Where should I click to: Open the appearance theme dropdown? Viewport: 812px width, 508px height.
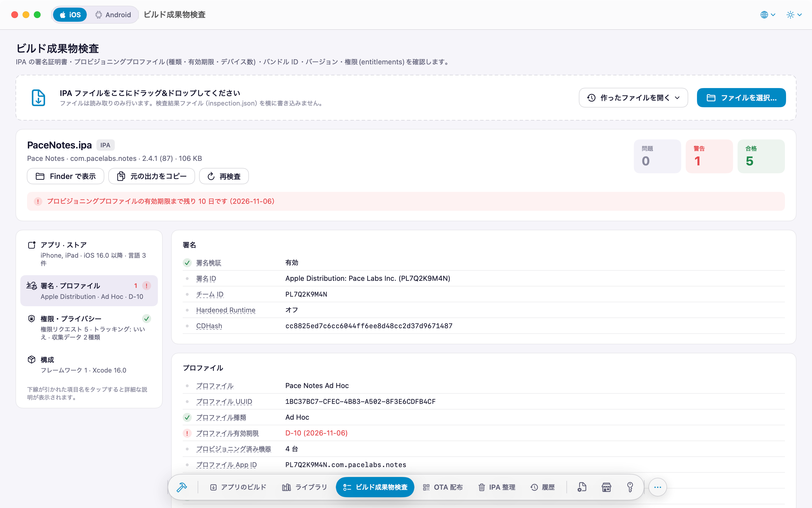(794, 15)
